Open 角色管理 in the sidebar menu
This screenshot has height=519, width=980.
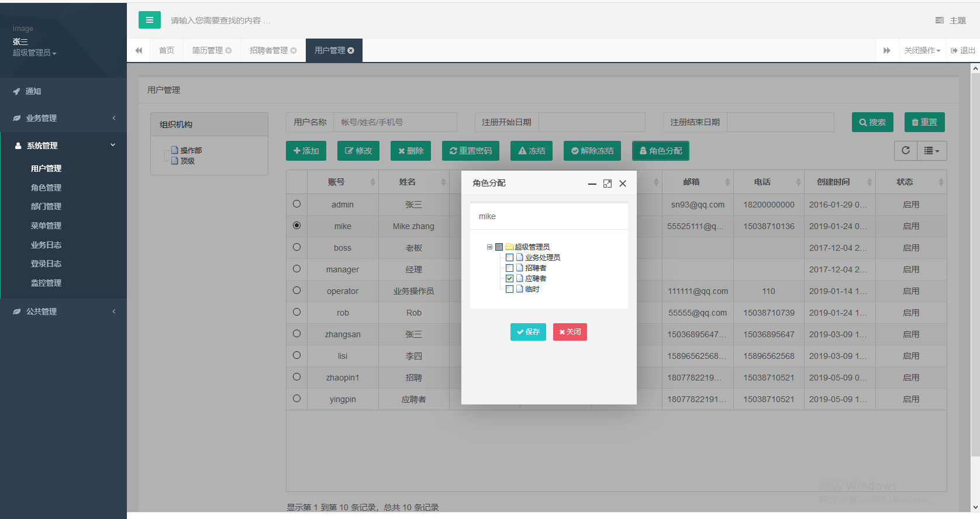coord(46,188)
